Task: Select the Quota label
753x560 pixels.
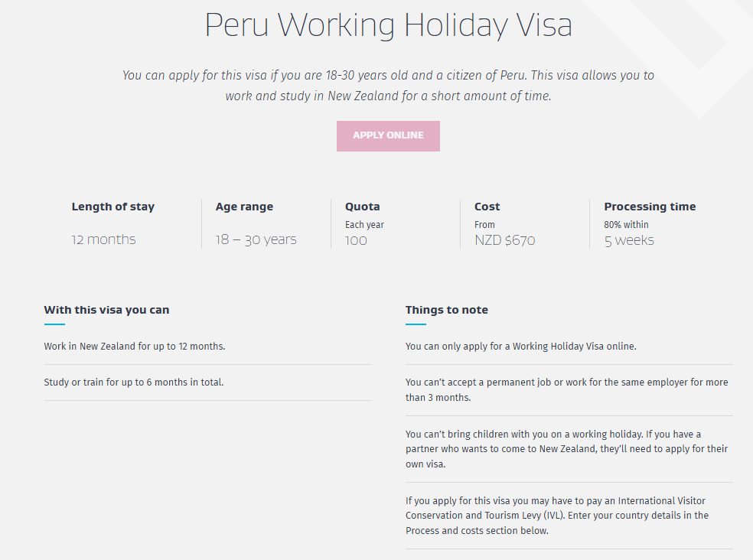Action: point(362,207)
